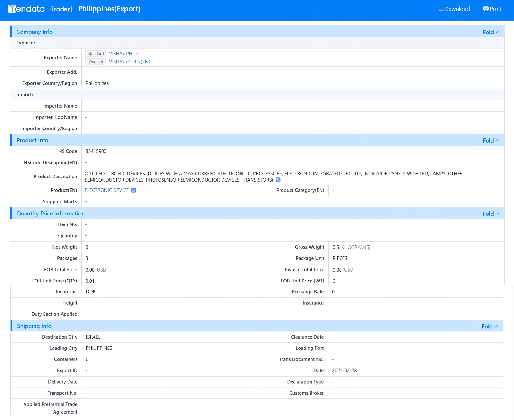Click the Net Weight value 0
This screenshot has height=420, width=514.
click(87, 247)
